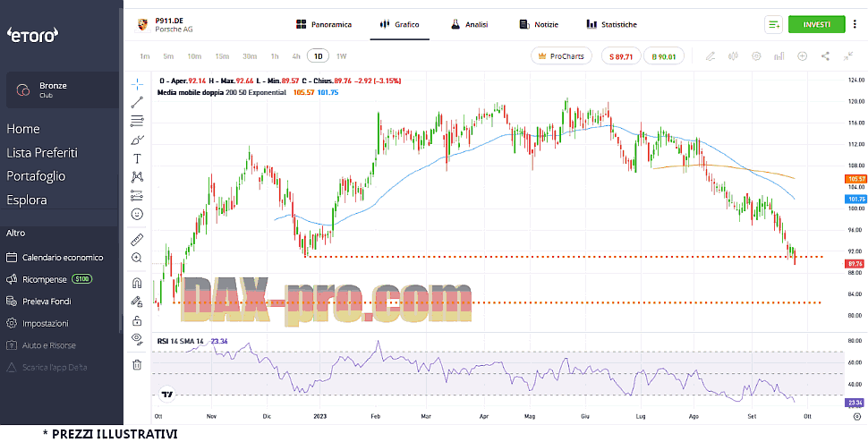Open Ricompense $100 rewards
The height and width of the screenshot is (442, 868).
[x=49, y=279]
